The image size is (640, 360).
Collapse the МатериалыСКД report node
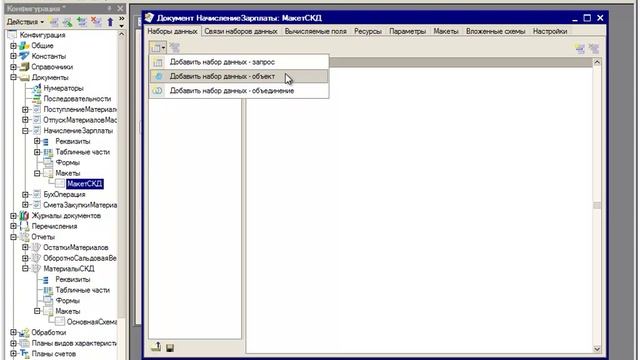click(x=25, y=269)
